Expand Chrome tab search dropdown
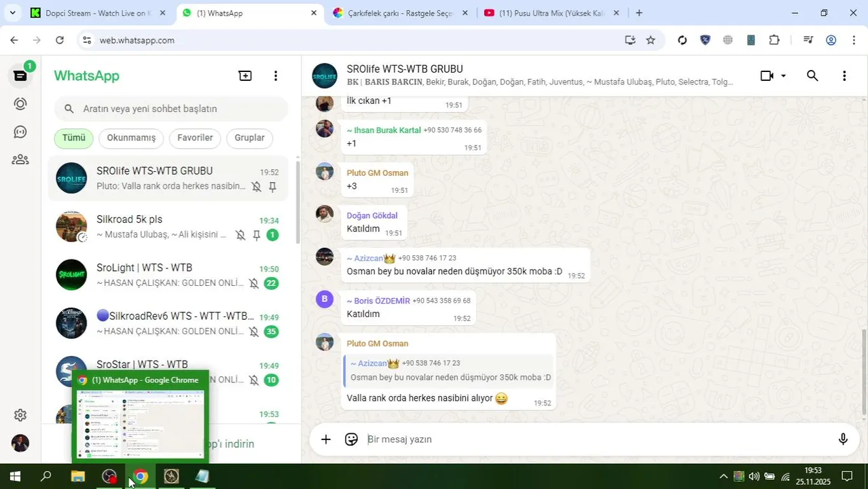 click(x=12, y=13)
